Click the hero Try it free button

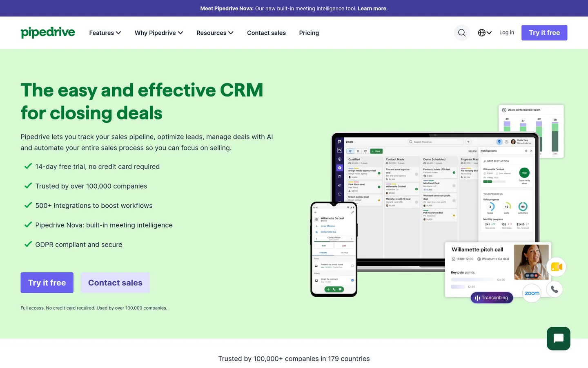(47, 283)
